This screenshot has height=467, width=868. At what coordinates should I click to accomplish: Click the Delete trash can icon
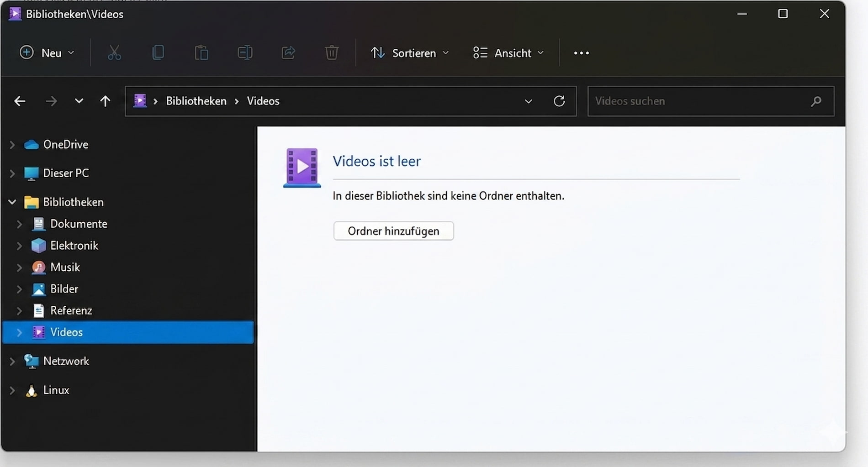(332, 53)
